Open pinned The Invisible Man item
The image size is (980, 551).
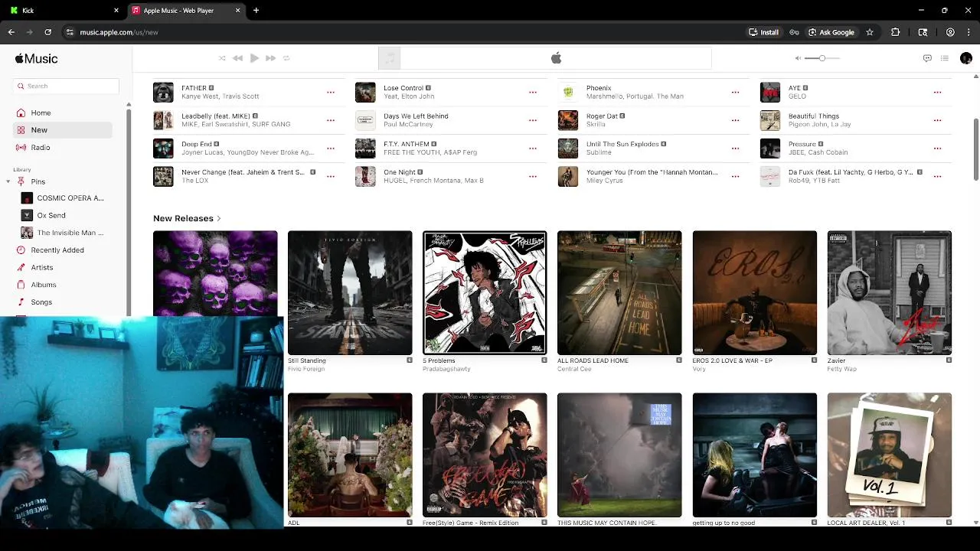click(x=62, y=233)
